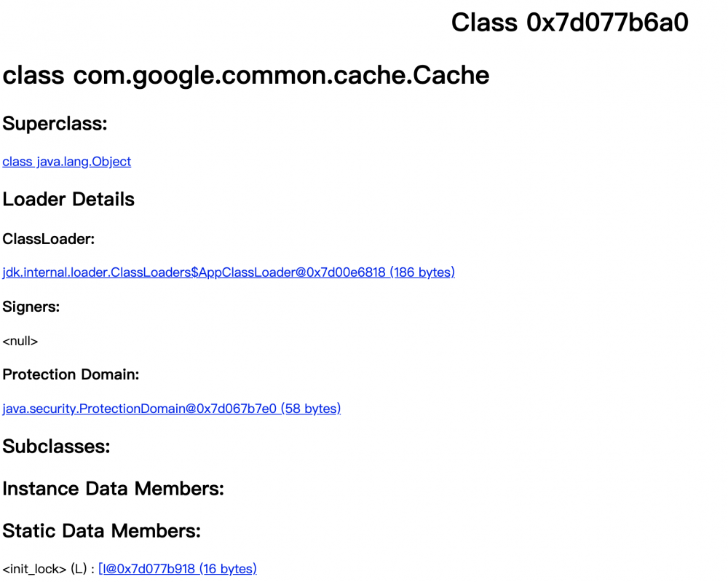Screen dimensions: 728x582
Task: Click the "Superclass:" heading
Action: pos(55,124)
